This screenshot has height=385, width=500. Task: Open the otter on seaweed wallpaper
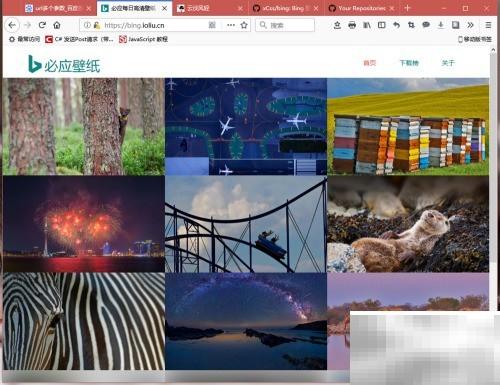(408, 224)
